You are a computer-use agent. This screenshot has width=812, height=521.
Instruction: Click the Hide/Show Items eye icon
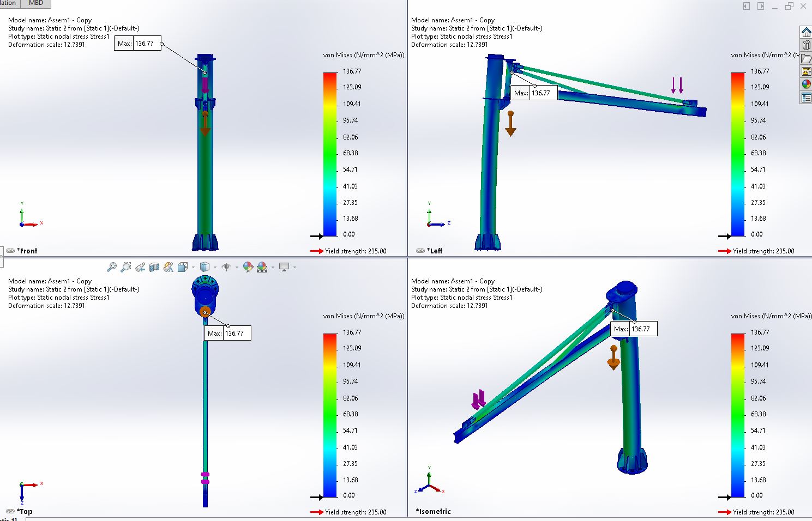226,267
